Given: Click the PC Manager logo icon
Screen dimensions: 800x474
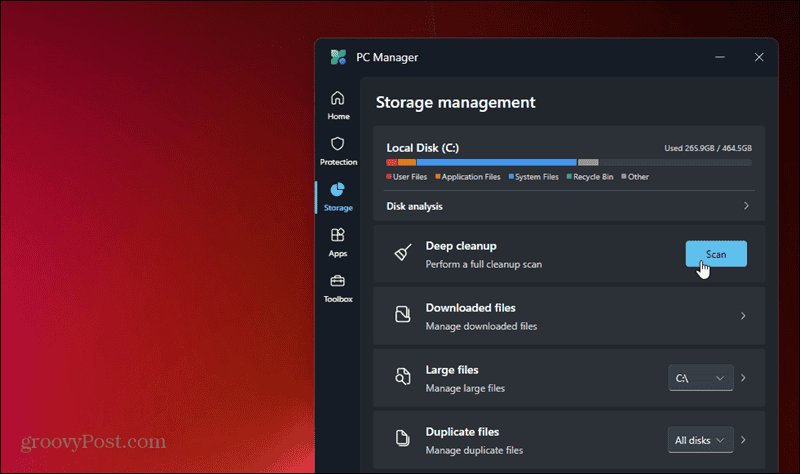Looking at the screenshot, I should 338,57.
